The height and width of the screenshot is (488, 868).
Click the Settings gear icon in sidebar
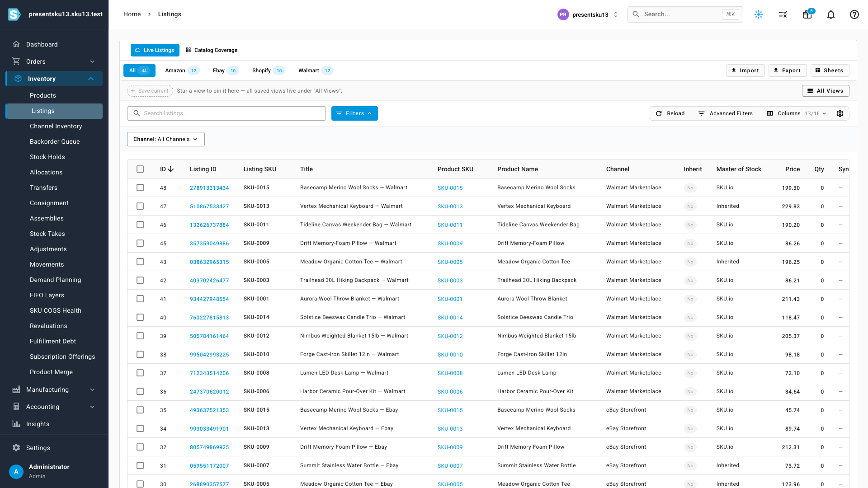click(x=16, y=448)
